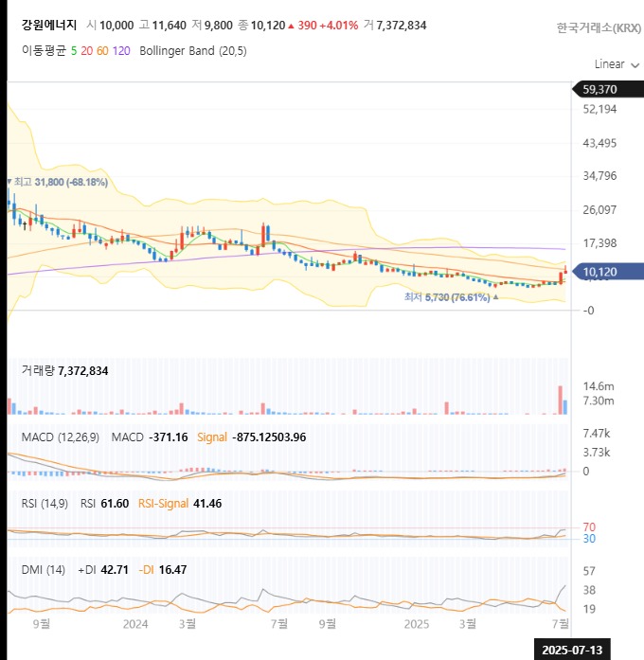Click the RSI 30 oversold level label
Screen dimensions: 644x660
pyautogui.click(x=589, y=539)
